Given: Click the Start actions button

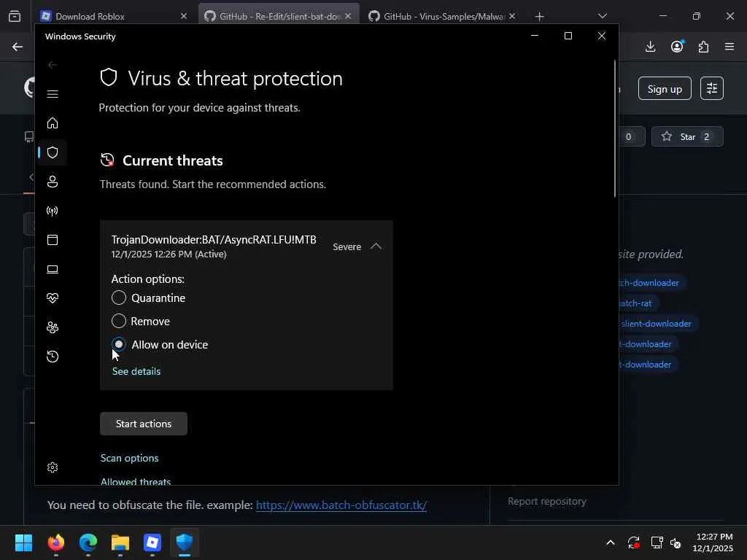Looking at the screenshot, I should (144, 424).
